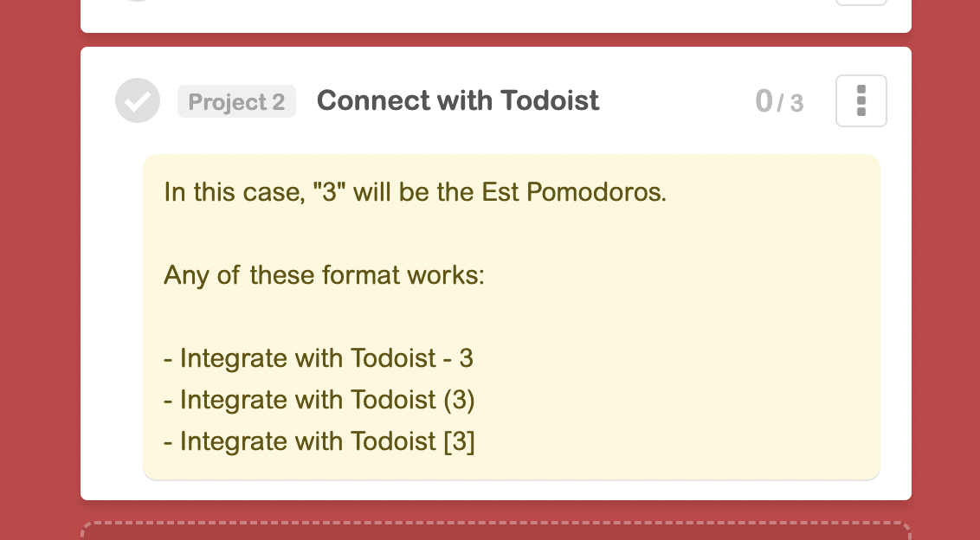Screen dimensions: 980x540
Task: Click the three-dot menu on the top partial card
Action: [x=861, y=4]
